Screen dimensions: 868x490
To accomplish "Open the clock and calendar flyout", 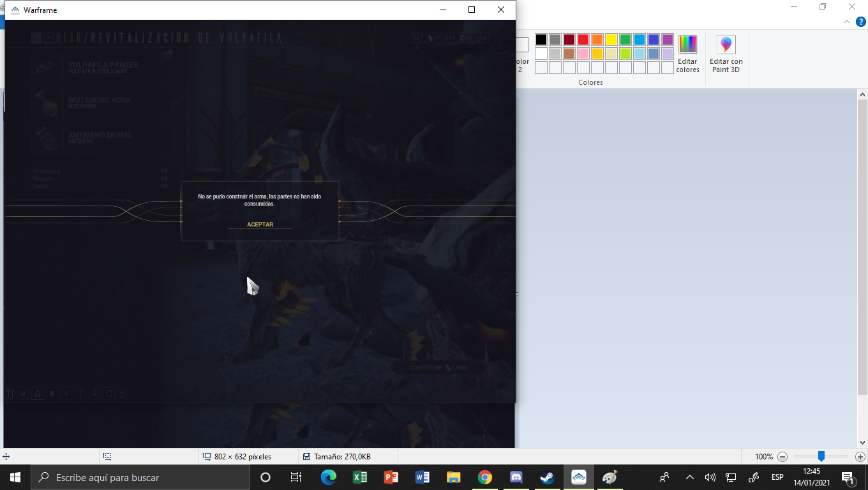I will click(x=811, y=477).
